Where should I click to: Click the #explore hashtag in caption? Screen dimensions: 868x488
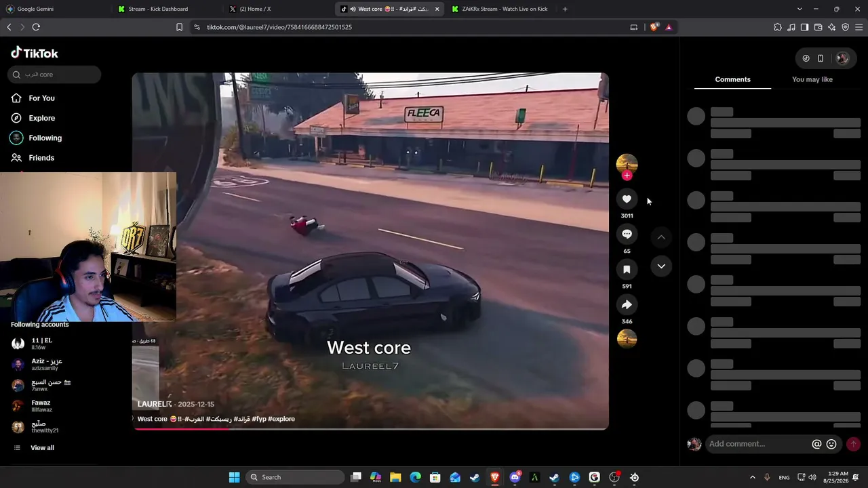[281, 419]
